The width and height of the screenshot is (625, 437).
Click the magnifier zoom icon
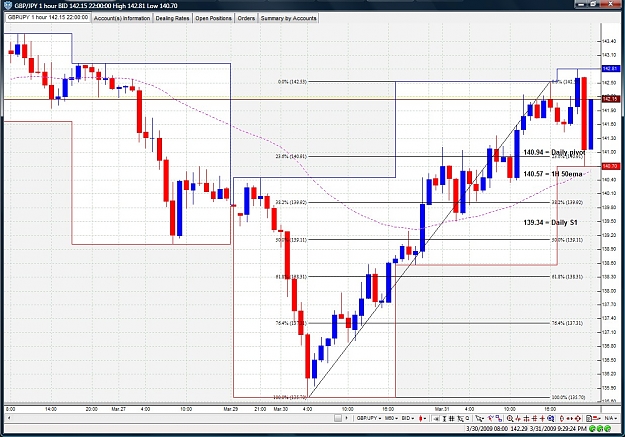coord(510,418)
